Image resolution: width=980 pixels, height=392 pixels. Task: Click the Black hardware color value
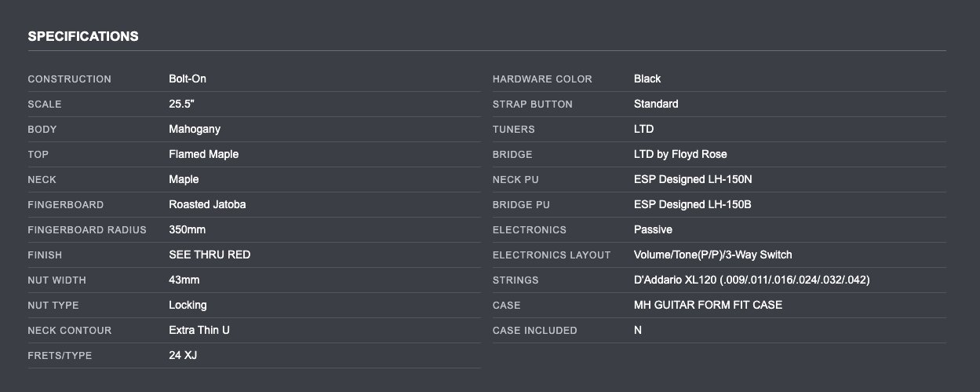(x=647, y=79)
